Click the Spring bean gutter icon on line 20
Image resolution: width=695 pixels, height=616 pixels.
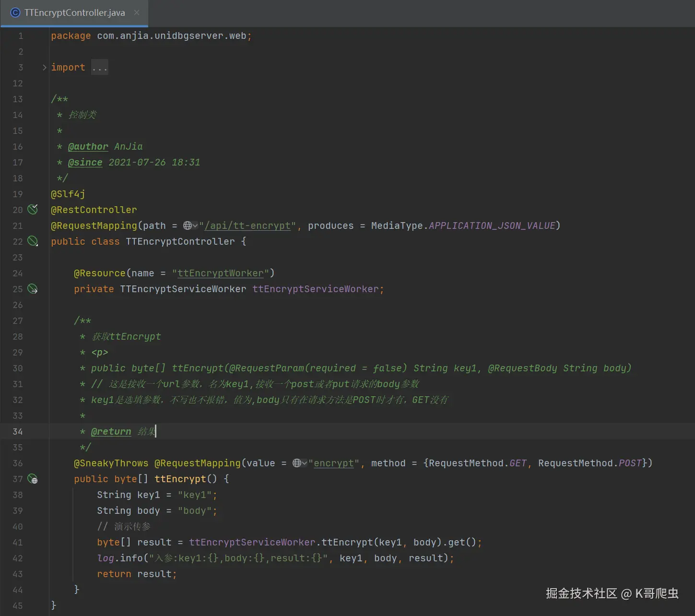coord(33,209)
